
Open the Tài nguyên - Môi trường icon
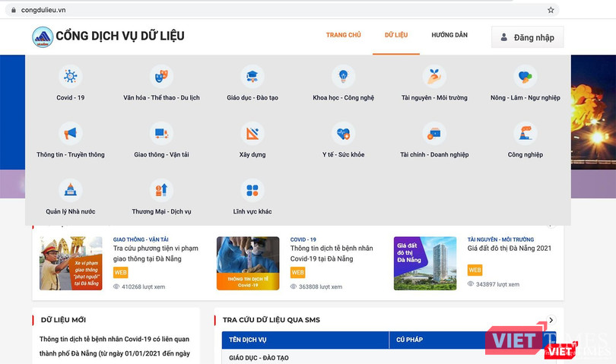coord(434,76)
